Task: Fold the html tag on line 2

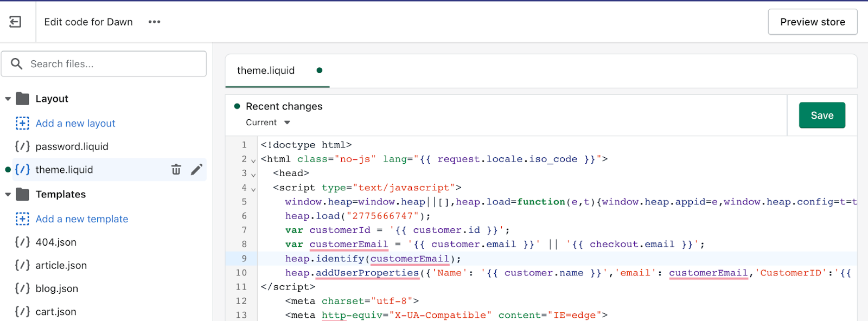Action: point(253,160)
